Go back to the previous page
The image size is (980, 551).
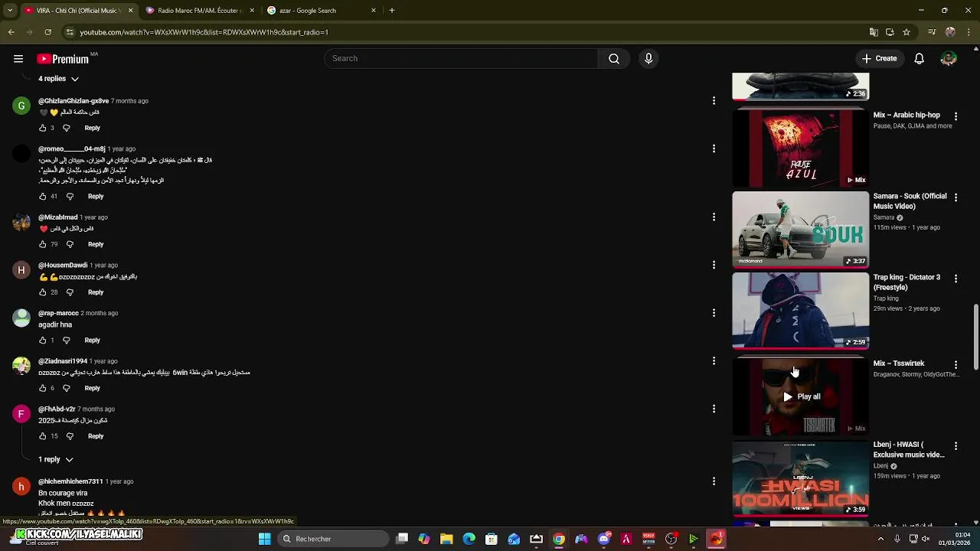[11, 32]
